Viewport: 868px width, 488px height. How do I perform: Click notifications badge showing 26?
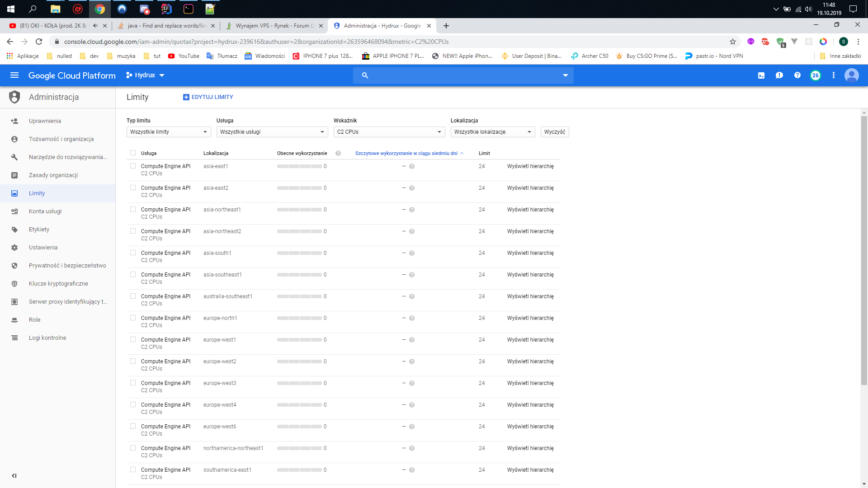[815, 75]
